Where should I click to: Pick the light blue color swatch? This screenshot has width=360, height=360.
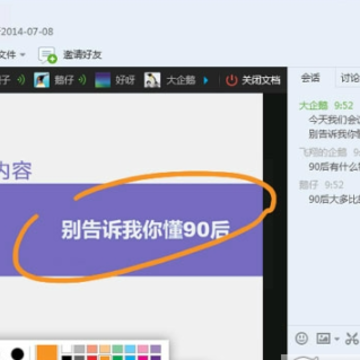coord(130,349)
